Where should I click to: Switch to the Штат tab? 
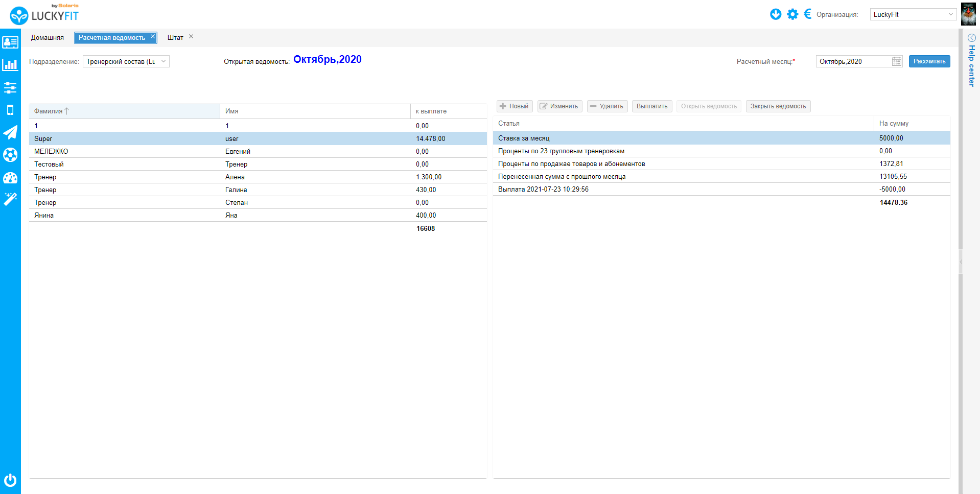[x=175, y=38]
